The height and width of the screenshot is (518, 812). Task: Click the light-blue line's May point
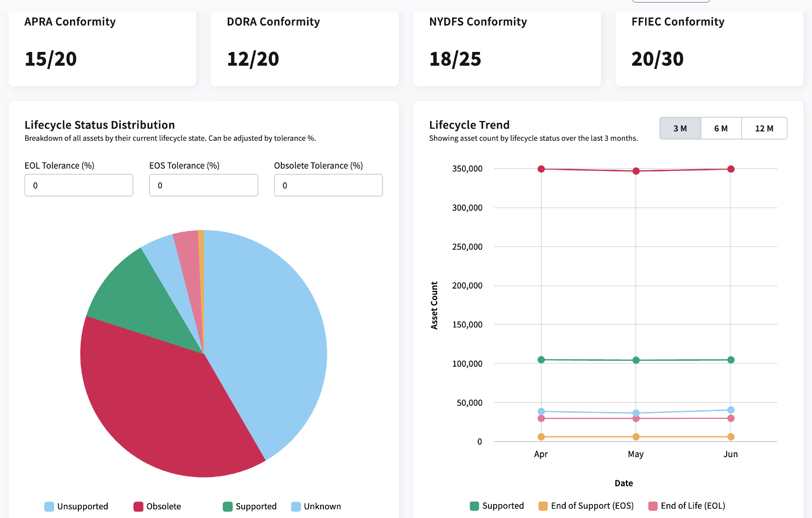(636, 413)
